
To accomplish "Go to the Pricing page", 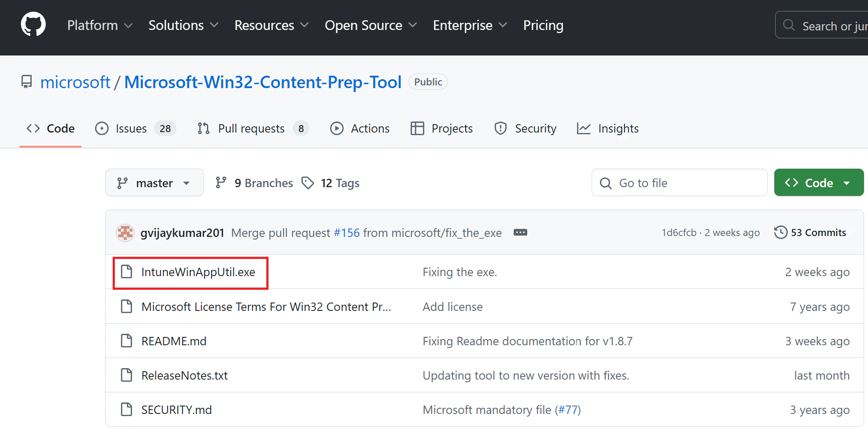I will 543,25.
